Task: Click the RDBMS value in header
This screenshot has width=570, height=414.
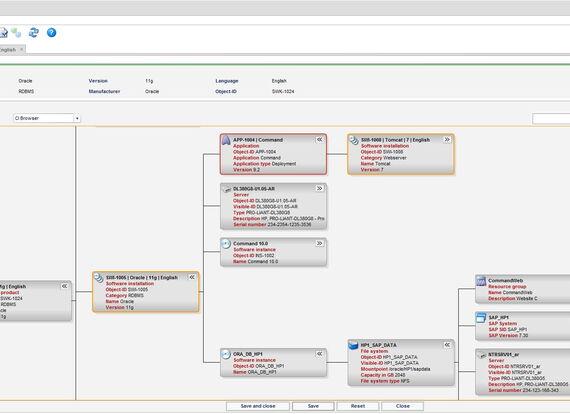Action: [x=26, y=92]
